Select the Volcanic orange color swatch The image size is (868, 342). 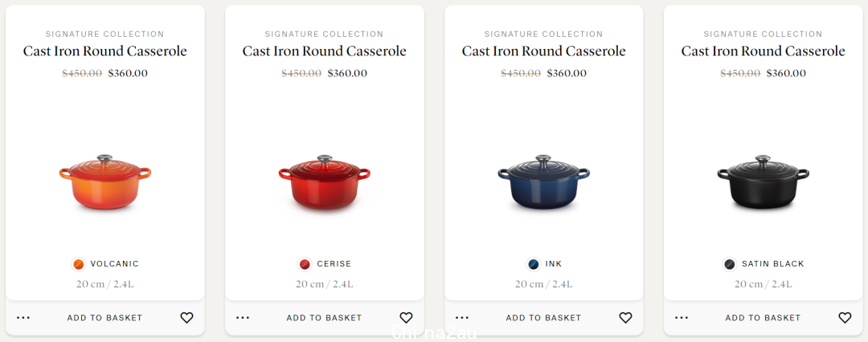[x=79, y=264]
